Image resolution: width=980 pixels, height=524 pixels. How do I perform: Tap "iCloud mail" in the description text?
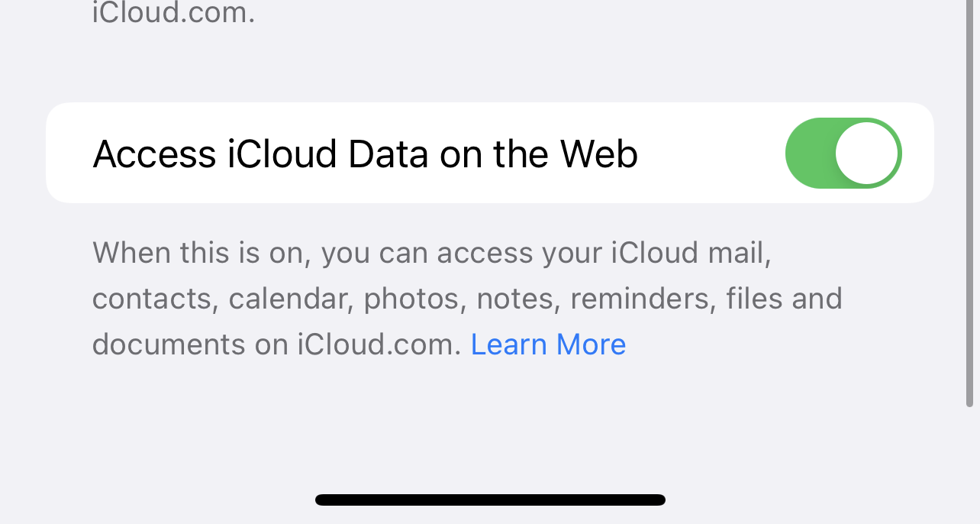[x=691, y=253]
